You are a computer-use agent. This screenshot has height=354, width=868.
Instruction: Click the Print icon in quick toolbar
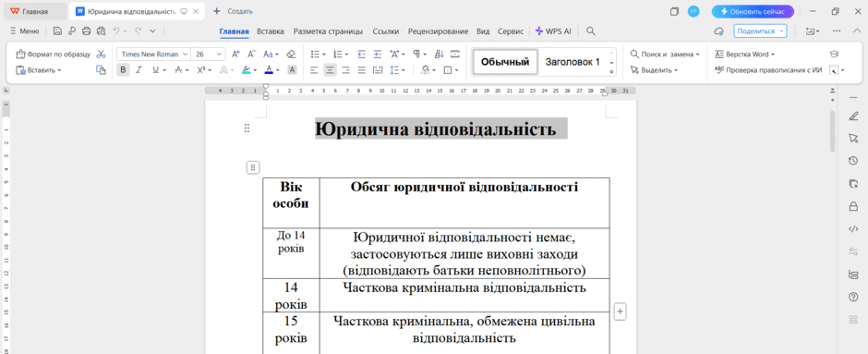(x=87, y=31)
